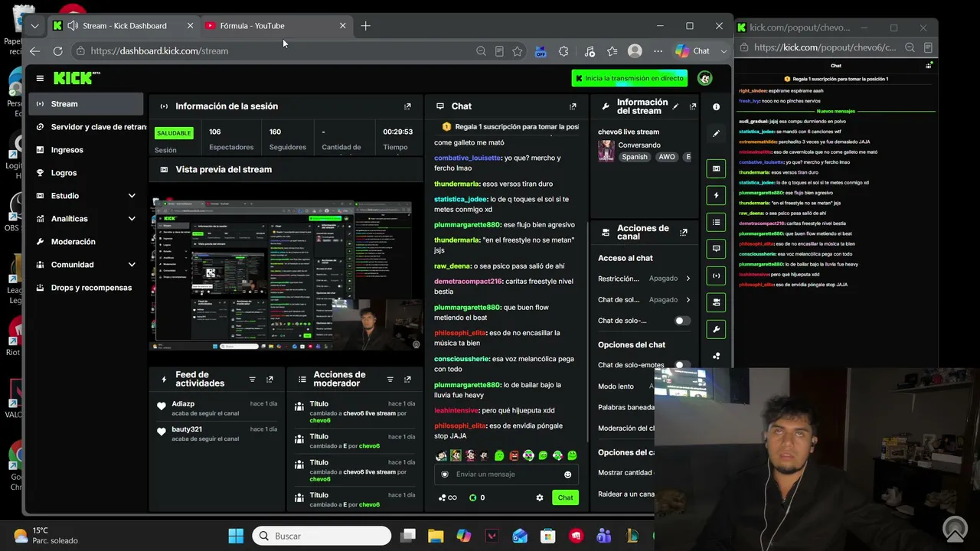The height and width of the screenshot is (551, 980).
Task: Pop out the Acciones de canal panel
Action: 684,232
